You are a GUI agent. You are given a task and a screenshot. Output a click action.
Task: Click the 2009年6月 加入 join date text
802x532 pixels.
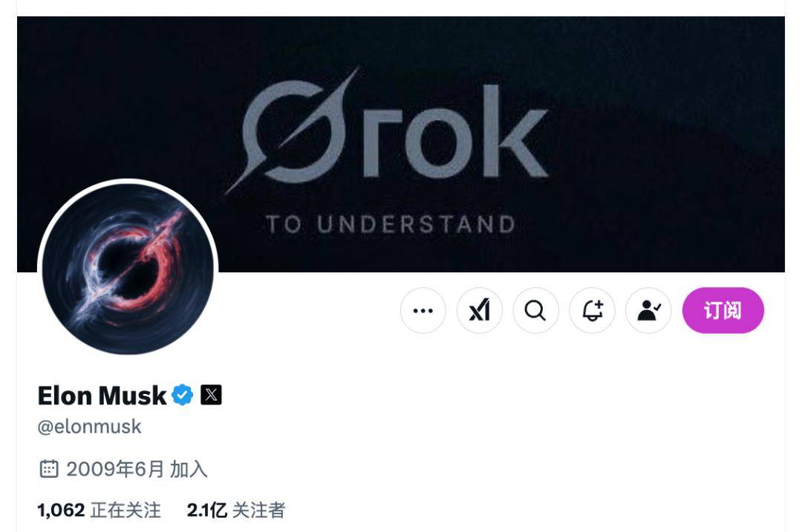coord(137,469)
